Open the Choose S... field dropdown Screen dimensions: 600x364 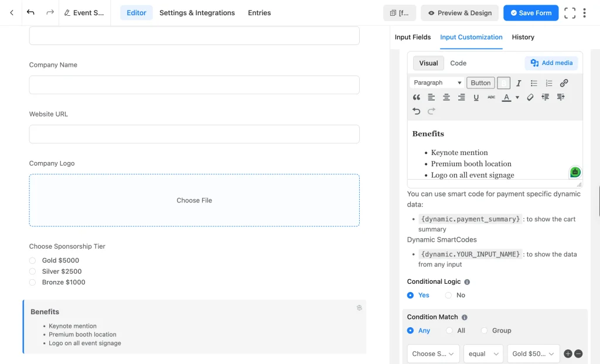[433, 353]
